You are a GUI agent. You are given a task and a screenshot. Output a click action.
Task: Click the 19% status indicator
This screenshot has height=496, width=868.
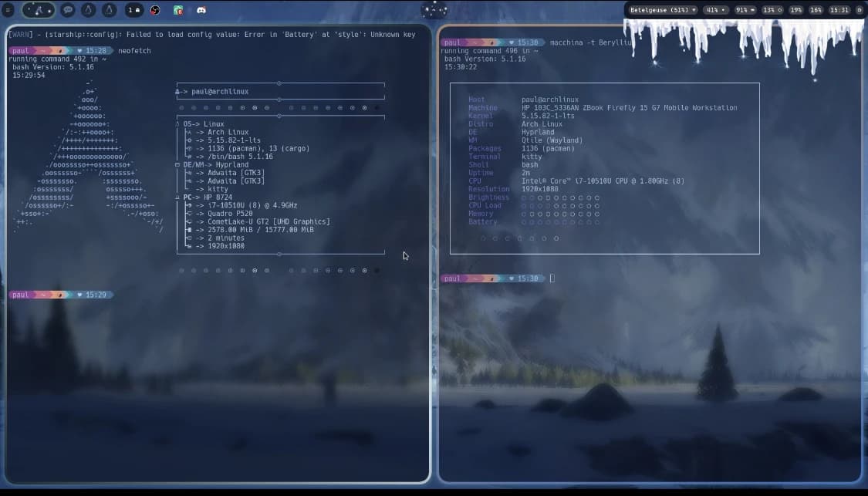coord(795,10)
